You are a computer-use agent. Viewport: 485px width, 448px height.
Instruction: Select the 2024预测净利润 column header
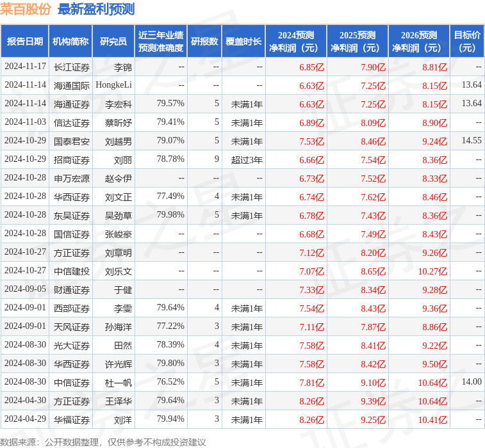(296, 42)
